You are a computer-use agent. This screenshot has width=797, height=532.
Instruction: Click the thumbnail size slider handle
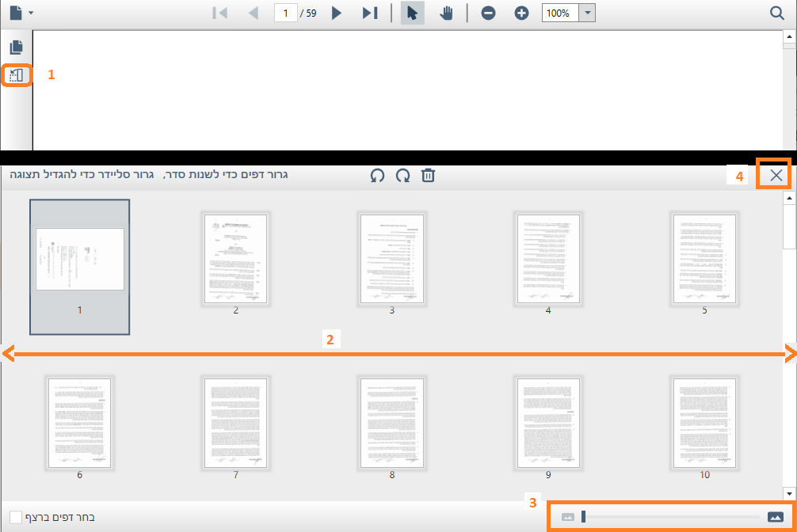(583, 517)
